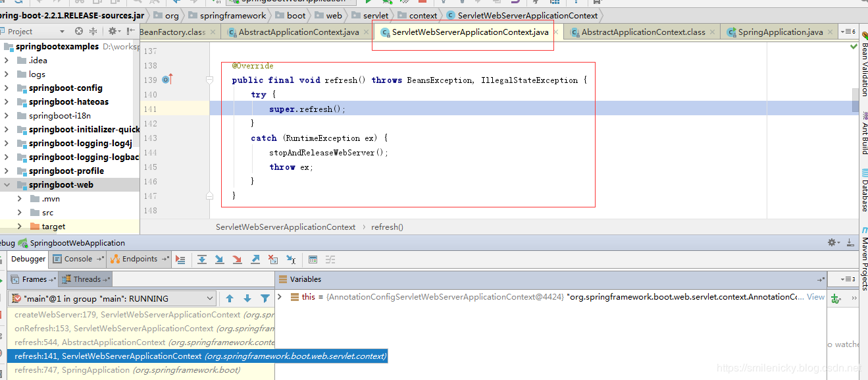Expand the logs folder
Screen dimensions: 868x380
[x=6, y=74]
